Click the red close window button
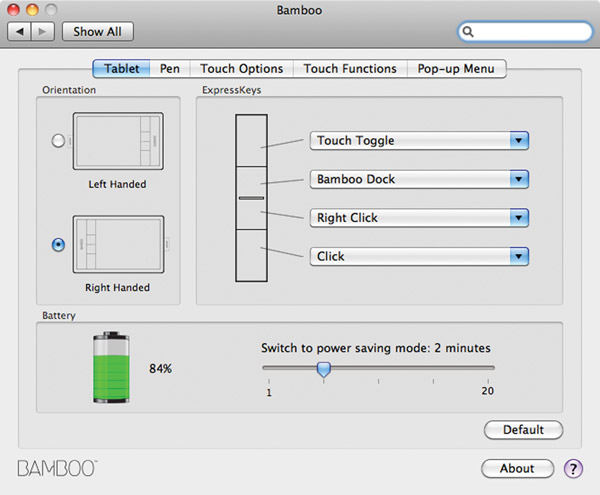600x495 pixels. coord(13,10)
